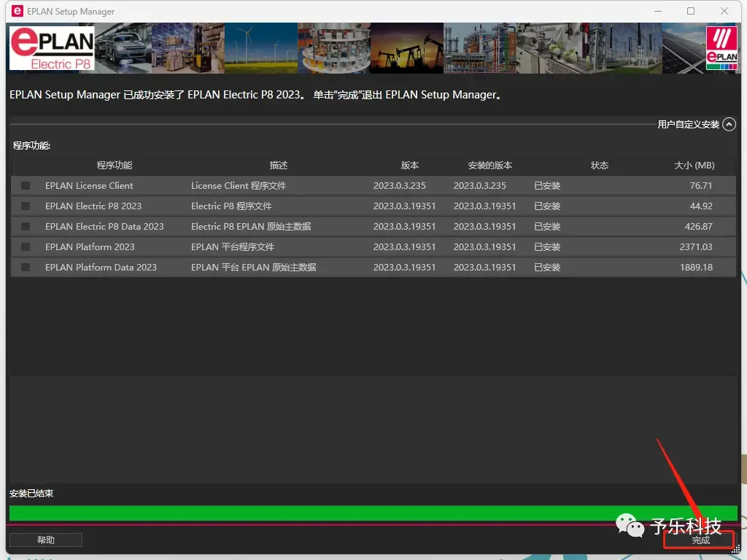Image resolution: width=747 pixels, height=560 pixels.
Task: Click the EPLAN app icon in title bar
Action: point(18,11)
